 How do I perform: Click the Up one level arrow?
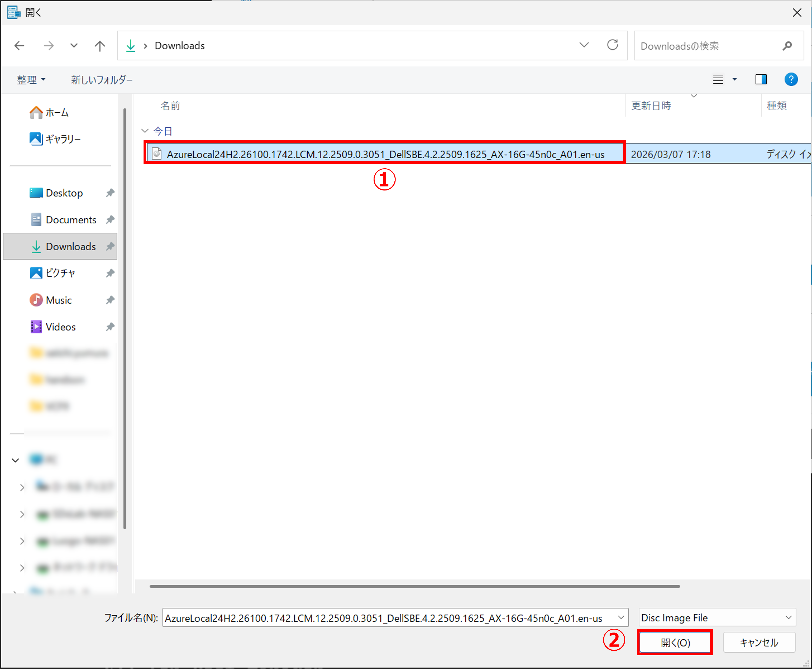tap(100, 46)
